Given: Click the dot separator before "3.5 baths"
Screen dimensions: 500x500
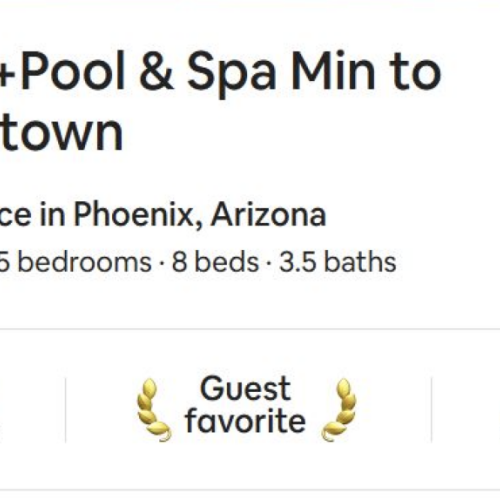Looking at the screenshot, I should pos(269,262).
